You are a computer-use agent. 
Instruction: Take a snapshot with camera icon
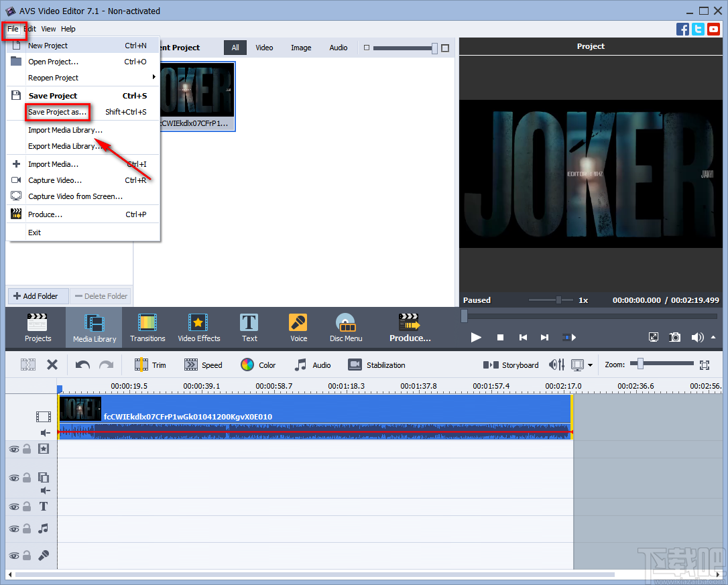click(x=674, y=337)
